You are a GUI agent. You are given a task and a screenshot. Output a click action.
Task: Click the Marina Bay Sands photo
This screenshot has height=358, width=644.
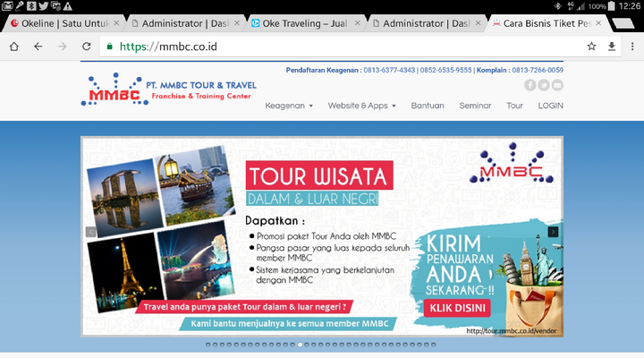[x=124, y=197]
